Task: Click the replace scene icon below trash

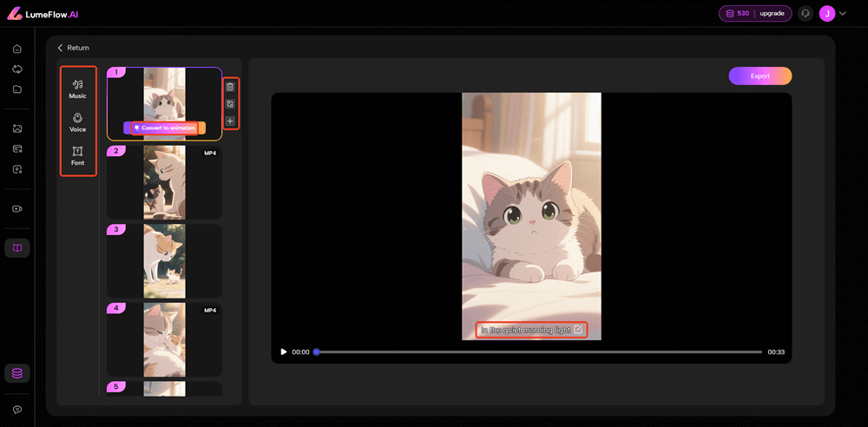Action: (230, 104)
